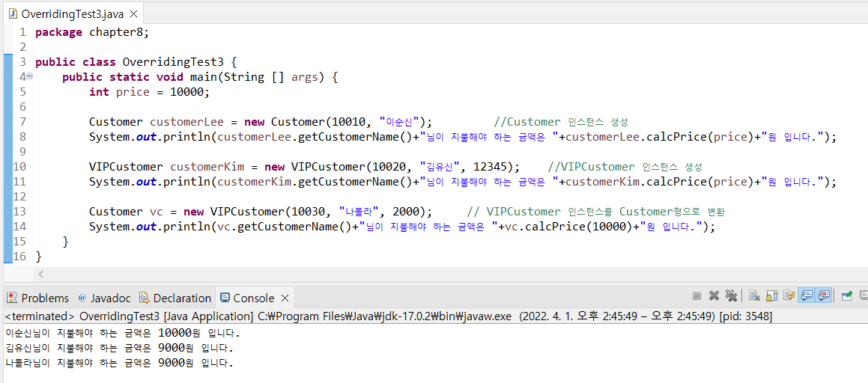Image resolution: width=868 pixels, height=383 pixels.
Task: Click the Display Selected Console icon
Action: click(x=864, y=296)
